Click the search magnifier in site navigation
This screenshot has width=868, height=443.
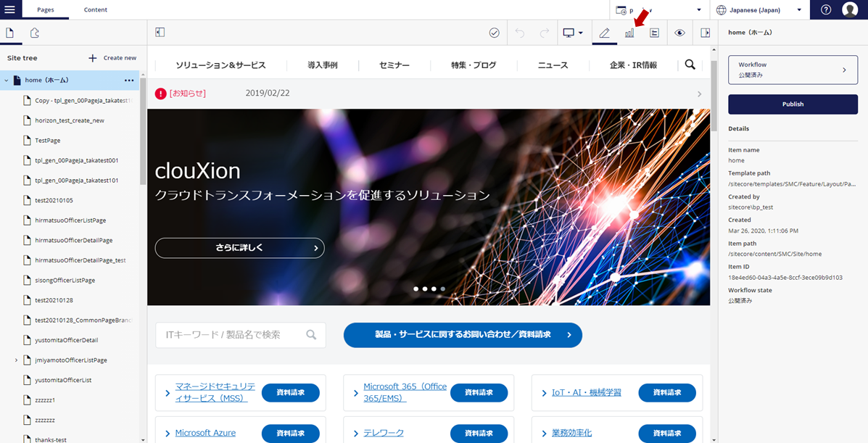pos(690,65)
